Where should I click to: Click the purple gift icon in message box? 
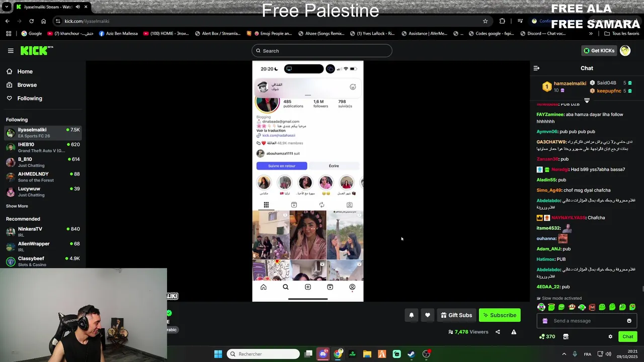point(545,321)
